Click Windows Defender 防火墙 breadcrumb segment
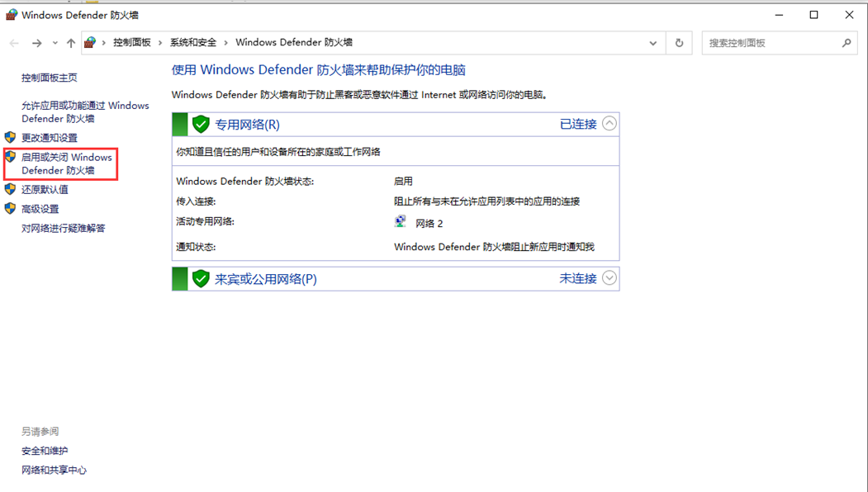Viewport: 868px width, 492px height. tap(294, 43)
